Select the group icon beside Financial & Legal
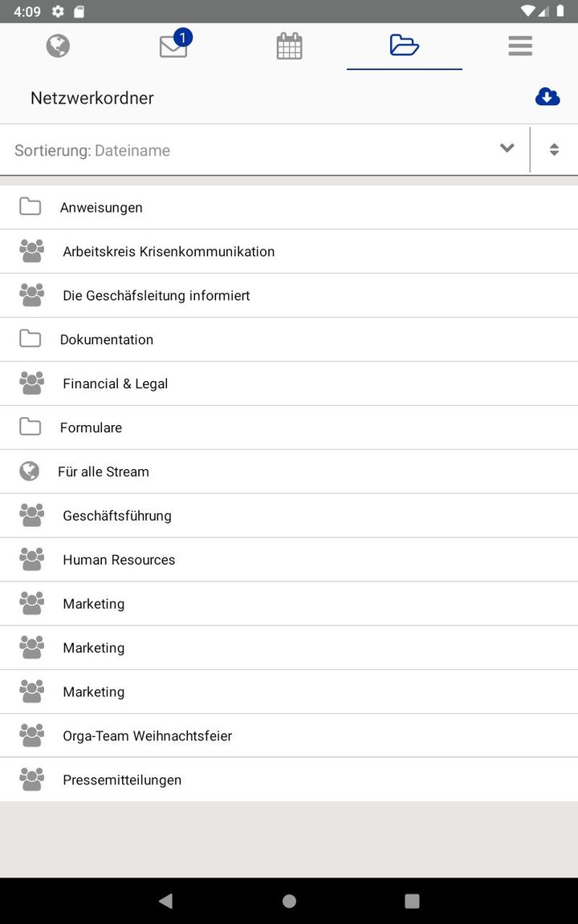The height and width of the screenshot is (924, 578). (31, 383)
